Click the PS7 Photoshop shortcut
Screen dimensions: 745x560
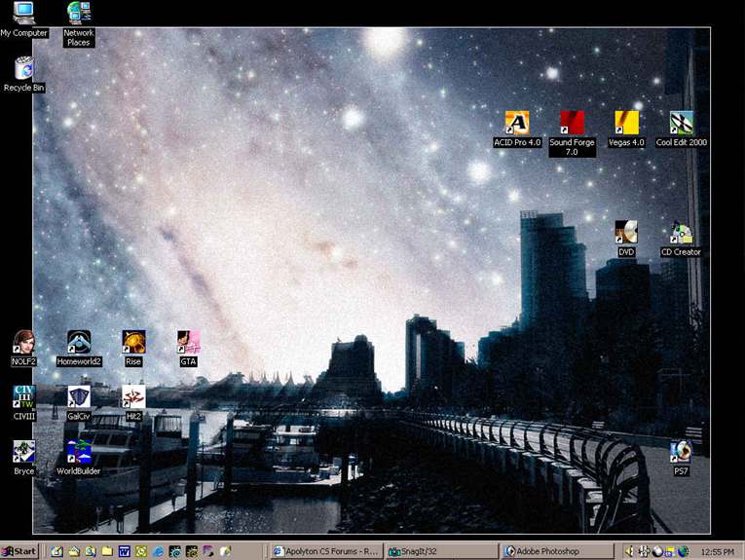coord(681,452)
